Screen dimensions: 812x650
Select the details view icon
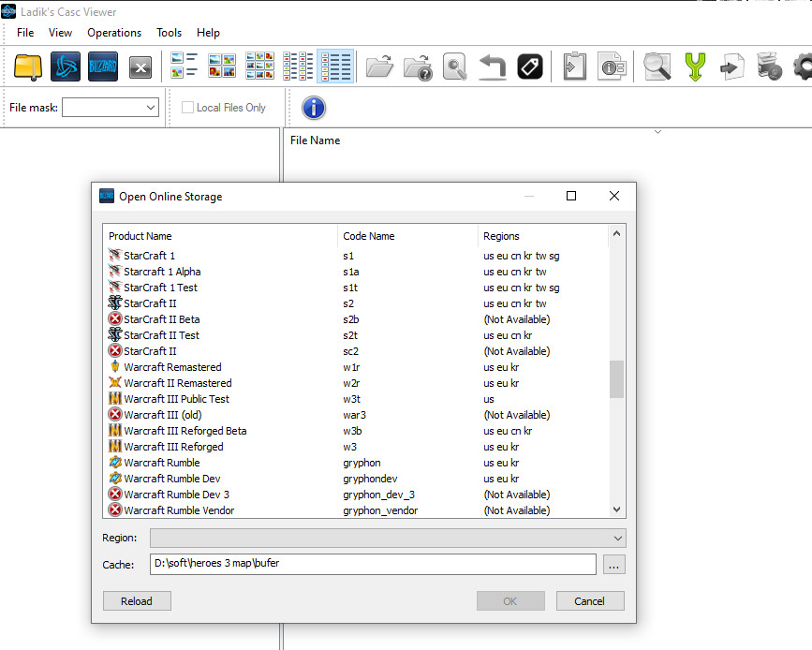(335, 66)
